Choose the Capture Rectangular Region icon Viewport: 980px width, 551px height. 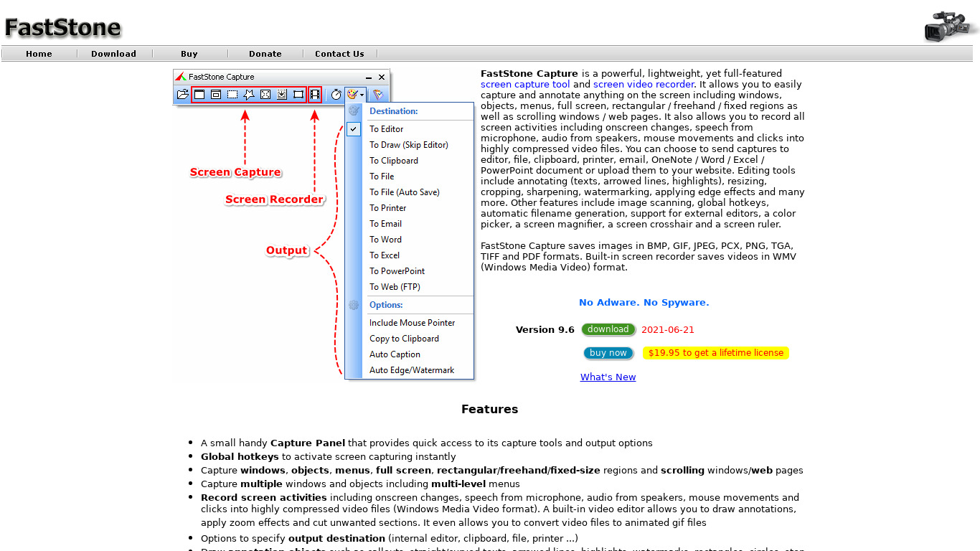(x=232, y=94)
